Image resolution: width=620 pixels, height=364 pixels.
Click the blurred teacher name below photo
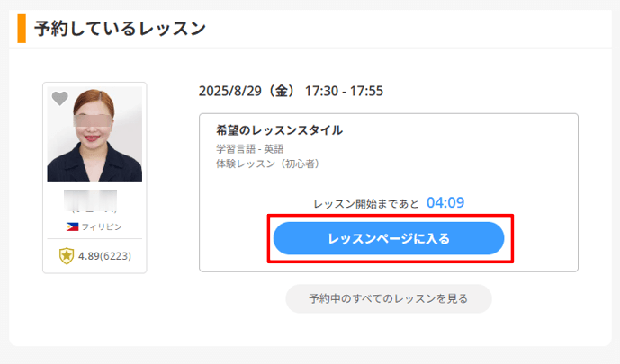[x=93, y=200]
